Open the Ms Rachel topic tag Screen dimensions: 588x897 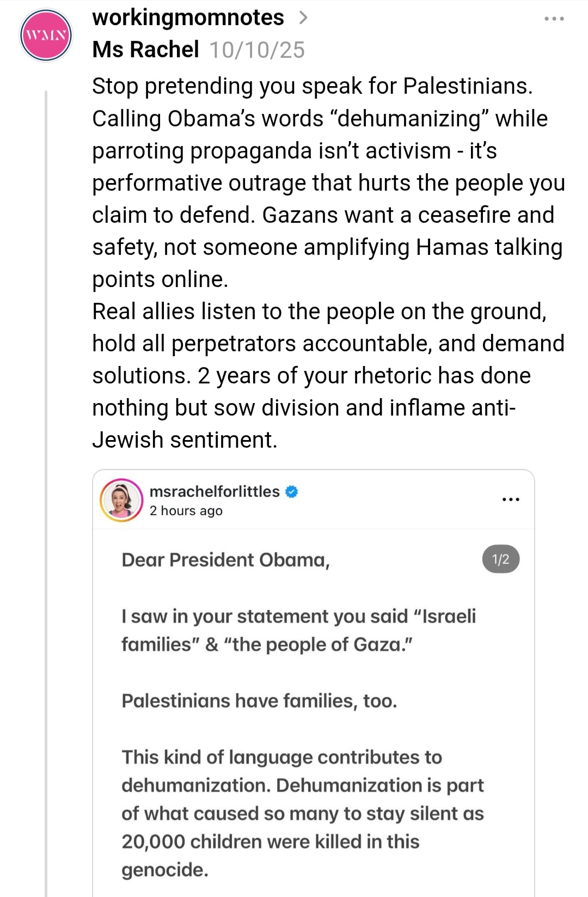tap(145, 50)
